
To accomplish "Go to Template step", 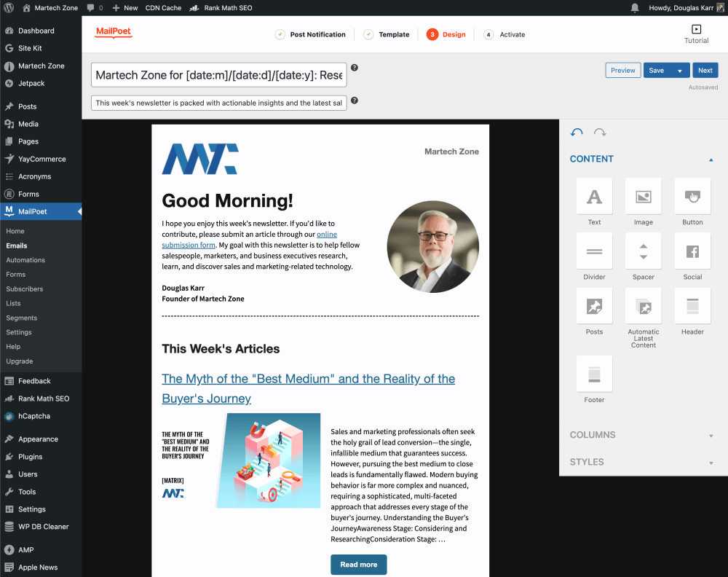I will [x=387, y=34].
